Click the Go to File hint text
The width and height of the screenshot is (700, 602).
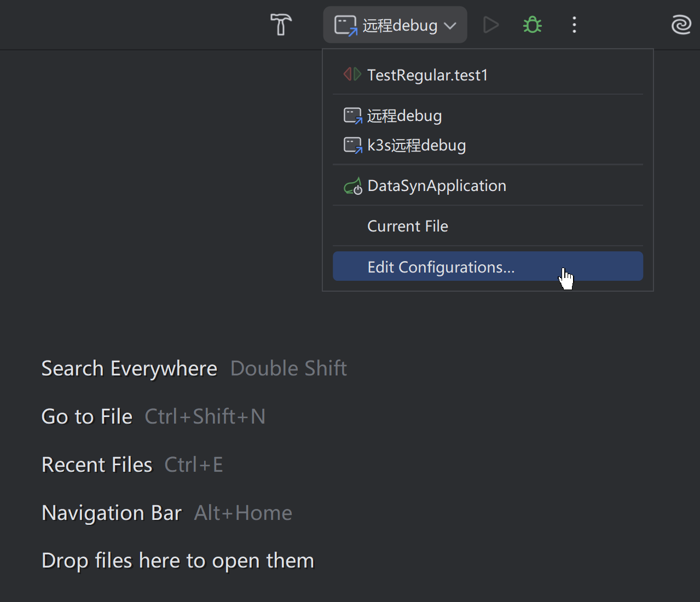87,416
